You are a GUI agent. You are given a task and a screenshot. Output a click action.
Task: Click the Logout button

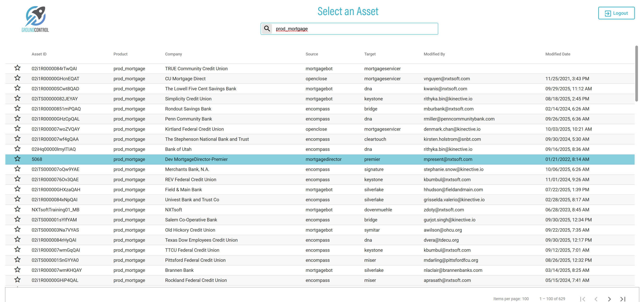point(616,13)
